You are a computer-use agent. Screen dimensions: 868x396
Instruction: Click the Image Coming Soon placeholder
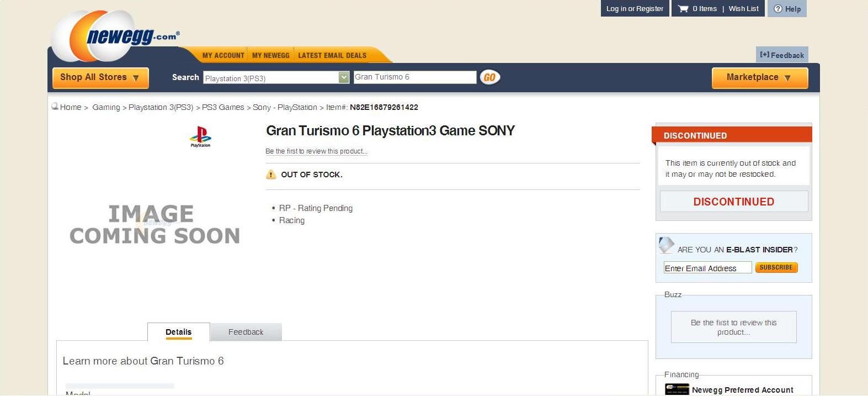click(x=155, y=225)
